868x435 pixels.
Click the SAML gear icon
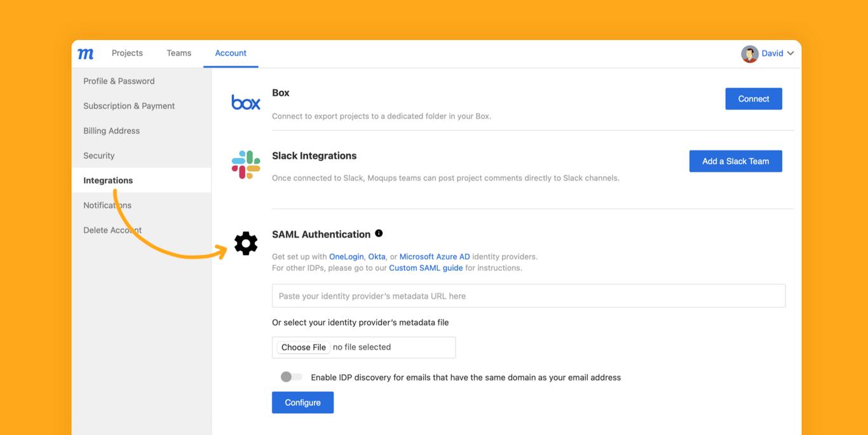(x=246, y=244)
